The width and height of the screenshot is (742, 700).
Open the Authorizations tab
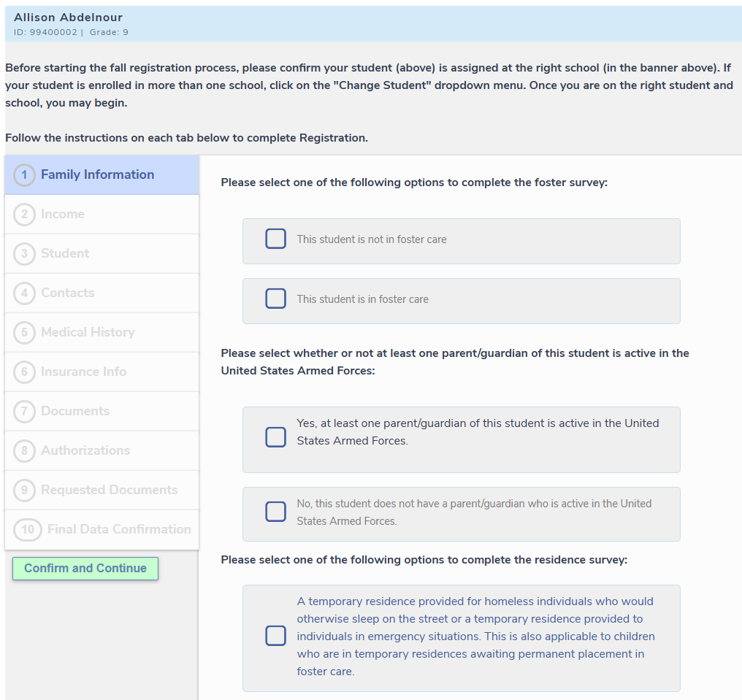pos(102,451)
